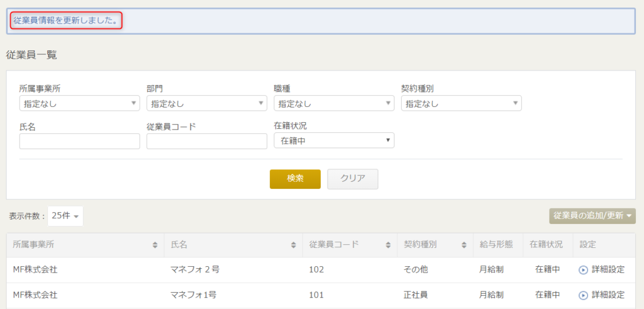
Task: Change 在籍状況 dropdown from 在籍中
Action: pos(334,140)
